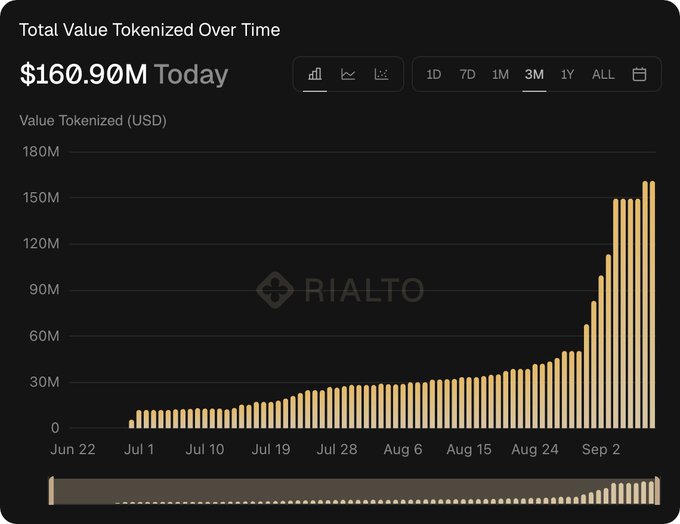Switch to line chart view

348,74
